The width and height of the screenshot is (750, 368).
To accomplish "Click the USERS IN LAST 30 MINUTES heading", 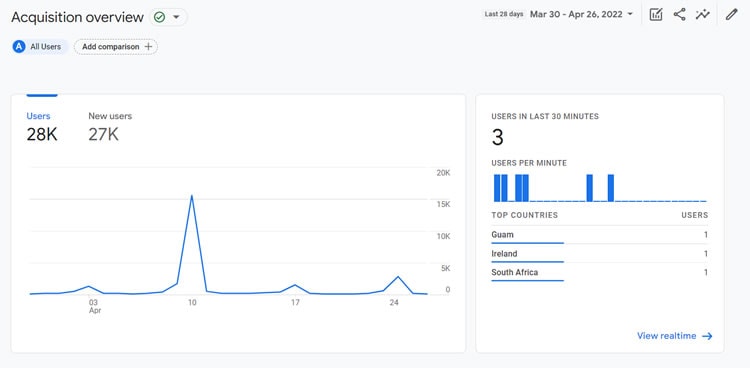I will pos(545,116).
